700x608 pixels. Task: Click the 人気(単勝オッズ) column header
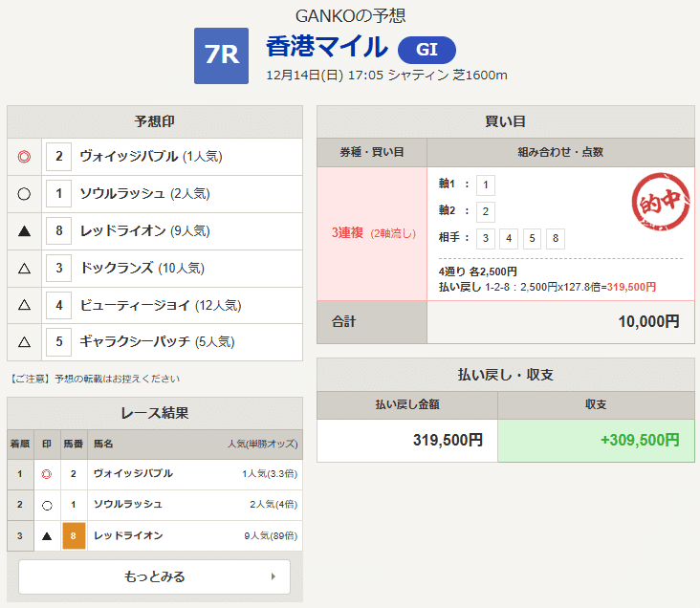click(262, 444)
